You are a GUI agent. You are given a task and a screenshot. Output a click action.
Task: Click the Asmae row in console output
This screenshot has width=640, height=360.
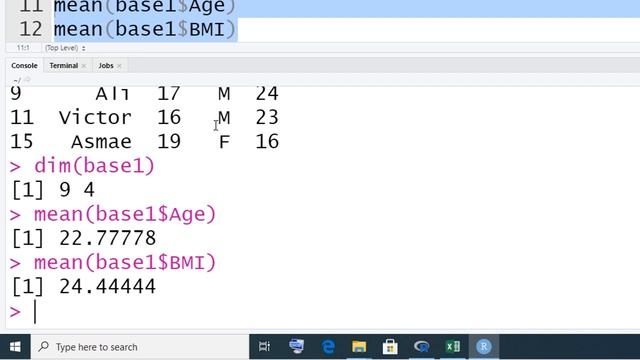point(144,142)
